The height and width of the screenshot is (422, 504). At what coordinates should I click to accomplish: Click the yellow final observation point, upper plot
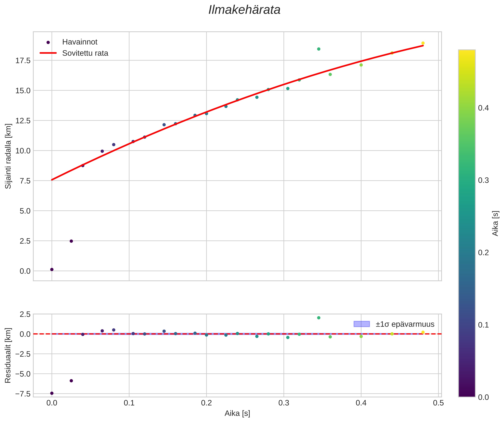pos(423,43)
